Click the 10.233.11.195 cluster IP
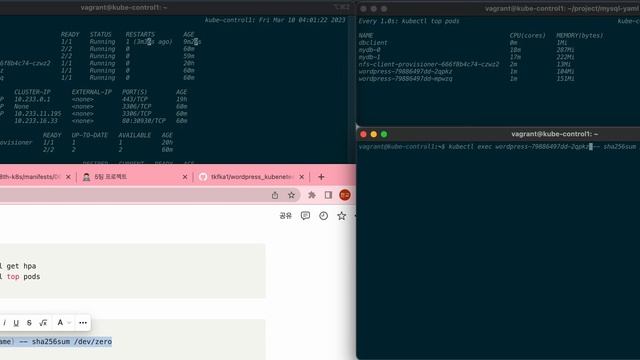640x360 pixels. 38,114
